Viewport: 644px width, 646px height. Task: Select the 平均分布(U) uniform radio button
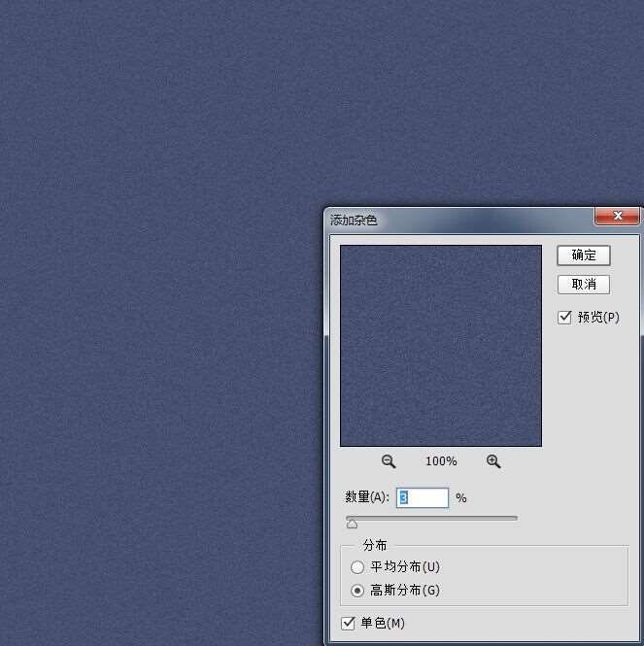coord(357,567)
